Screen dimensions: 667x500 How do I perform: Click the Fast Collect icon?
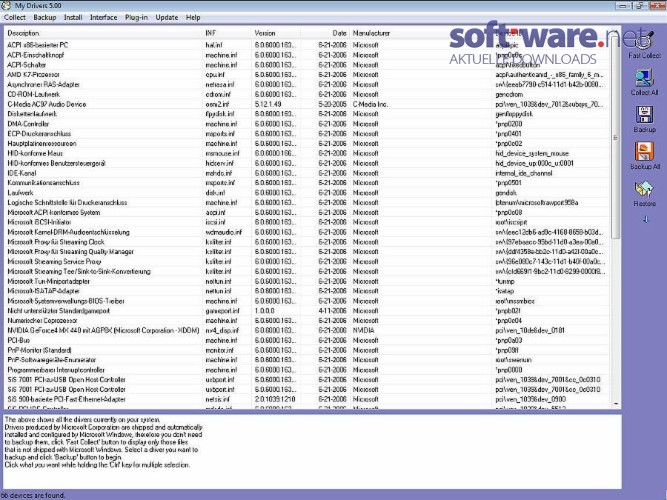tap(644, 40)
